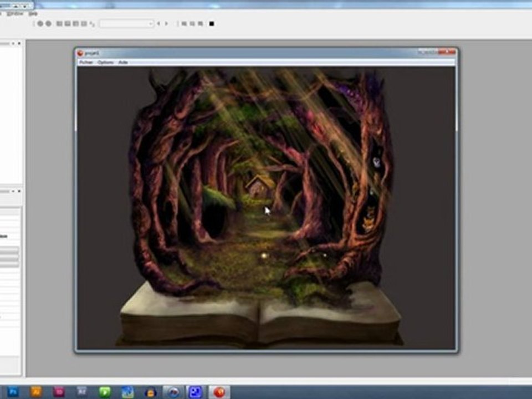Click the round grey-blue taskbar icon
Viewport: 532px width, 399px height.
click(173, 392)
